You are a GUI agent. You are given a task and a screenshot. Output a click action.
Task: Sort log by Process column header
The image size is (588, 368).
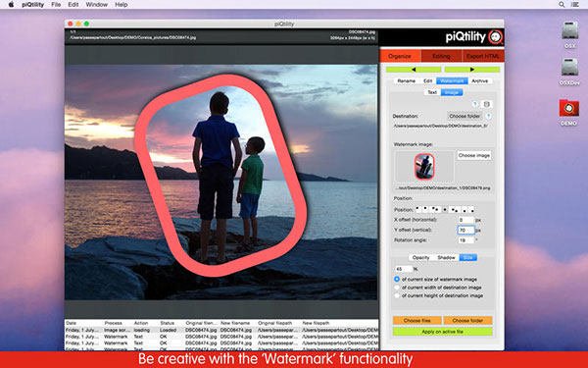pyautogui.click(x=114, y=323)
